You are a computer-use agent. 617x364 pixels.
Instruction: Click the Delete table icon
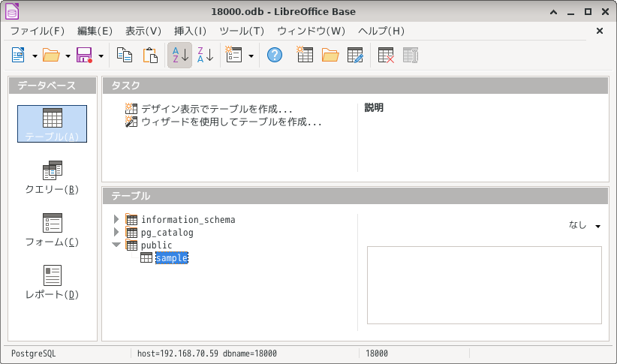pos(386,55)
